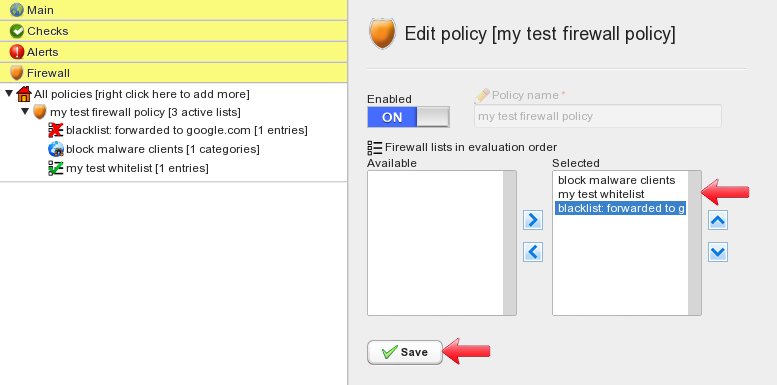
Task: Click the shield icon of my test firewall policy
Action: click(40, 112)
